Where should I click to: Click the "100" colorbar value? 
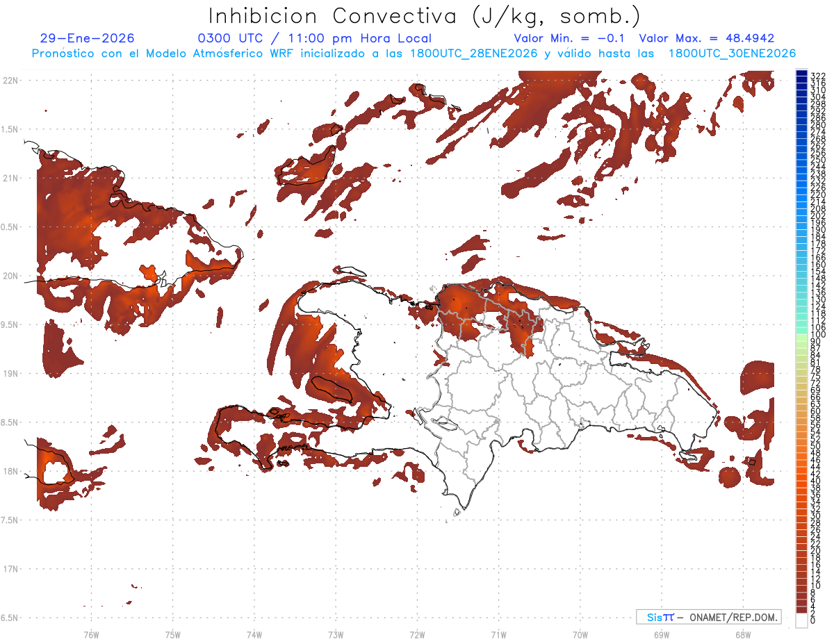[818, 334]
